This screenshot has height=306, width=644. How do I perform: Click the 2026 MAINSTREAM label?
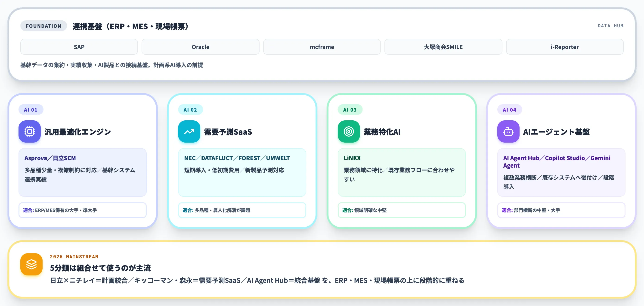(74, 257)
